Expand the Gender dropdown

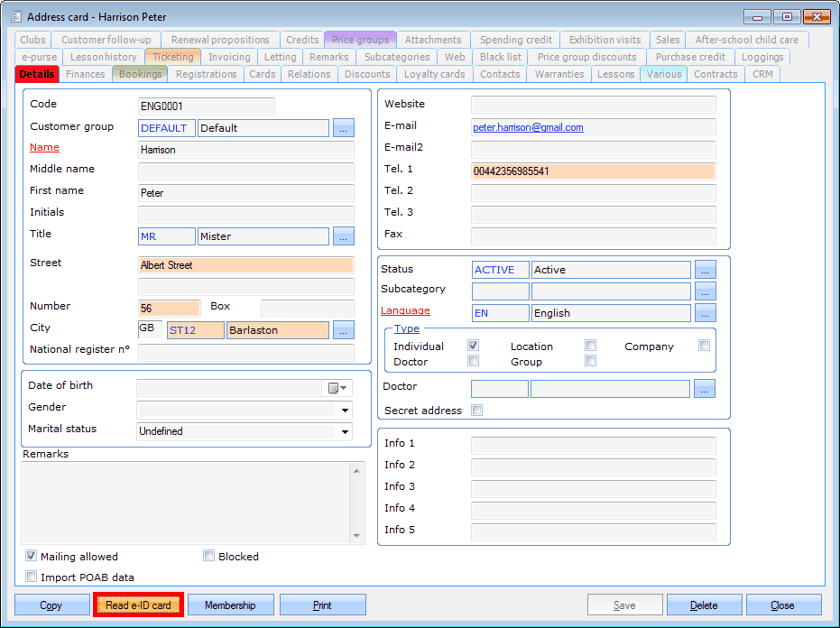(344, 411)
